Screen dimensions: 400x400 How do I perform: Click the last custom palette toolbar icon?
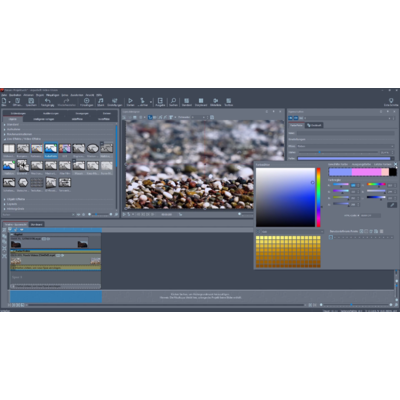(x=382, y=231)
